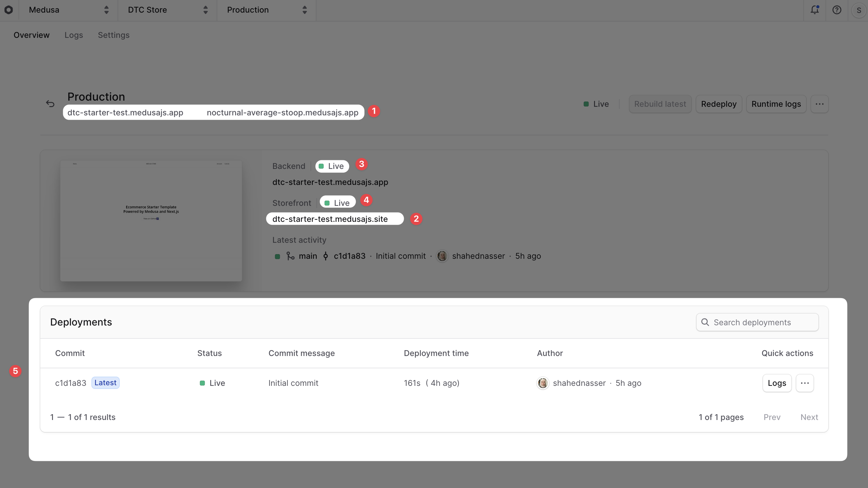868x488 pixels.
Task: Click the back arrow beside Production heading
Action: tap(50, 103)
